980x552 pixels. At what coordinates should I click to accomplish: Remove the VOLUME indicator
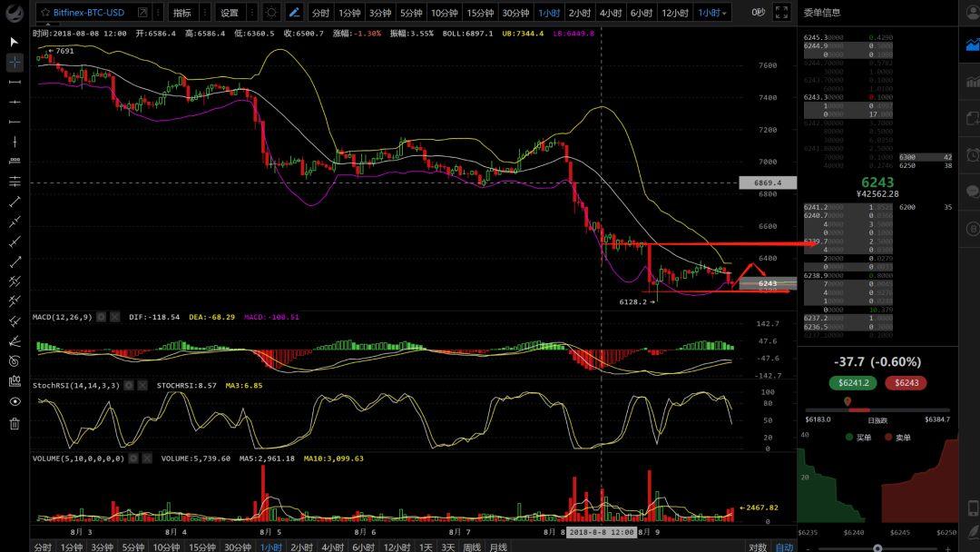tap(147, 458)
